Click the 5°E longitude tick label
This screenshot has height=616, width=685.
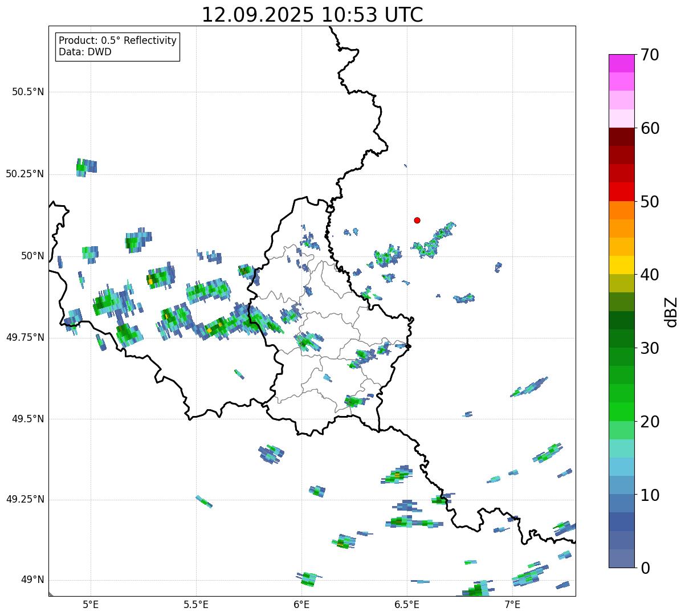coord(91,604)
